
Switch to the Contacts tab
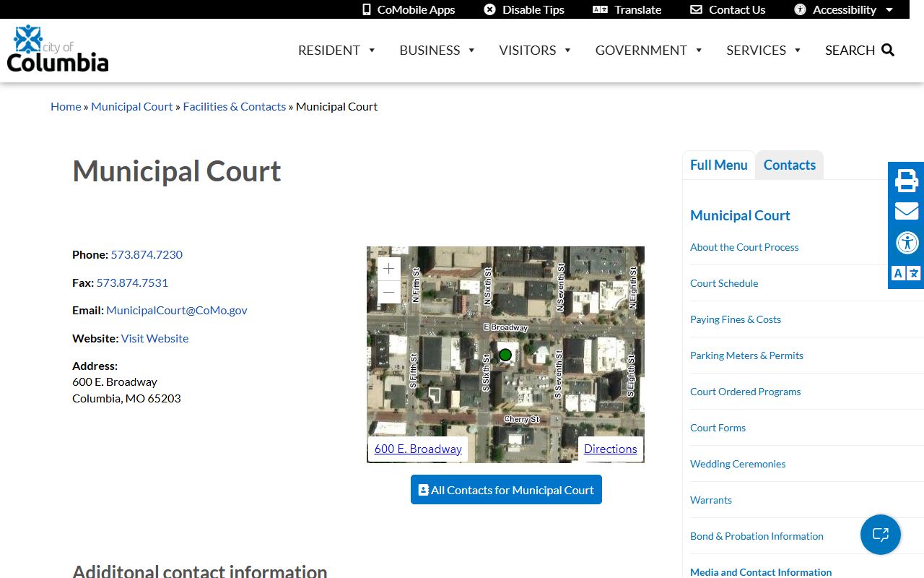tap(790, 165)
